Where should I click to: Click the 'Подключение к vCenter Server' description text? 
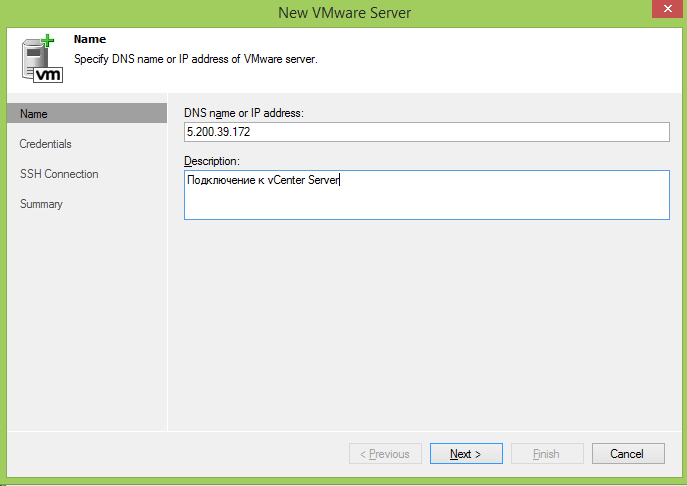(263, 181)
